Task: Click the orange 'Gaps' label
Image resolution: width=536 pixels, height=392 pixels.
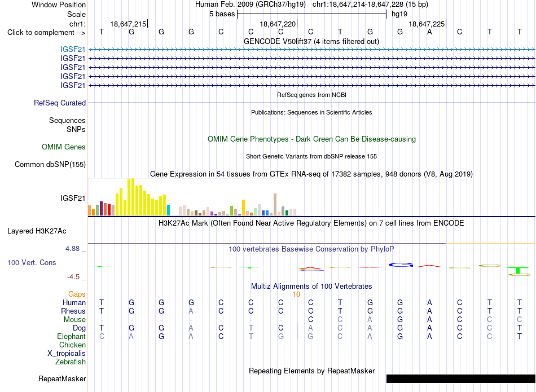Action: point(77,294)
